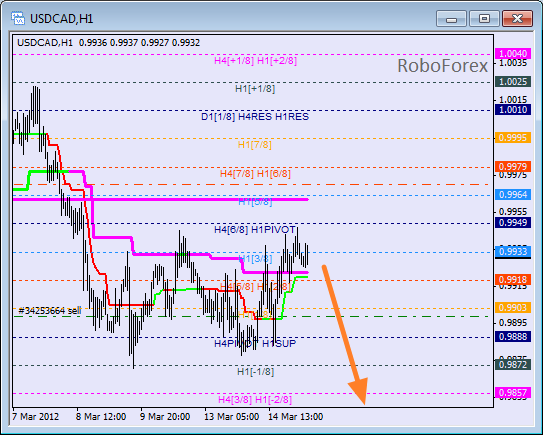The width and height of the screenshot is (543, 435).
Task: Select the 1.0025 price level tag
Action: [x=513, y=82]
